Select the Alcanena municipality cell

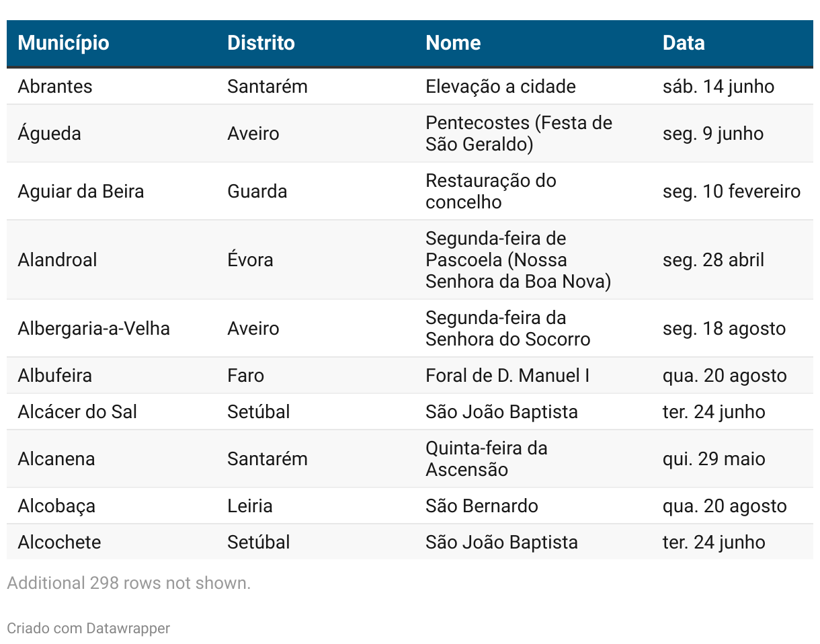pos(56,459)
